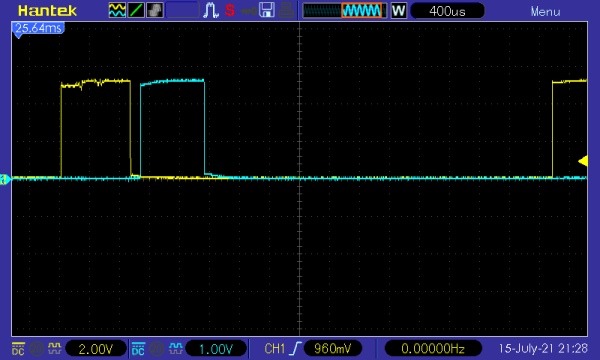Click the 15-July-21 21:28 date and time display
Viewport: 600px width, 360px height.
point(543,348)
